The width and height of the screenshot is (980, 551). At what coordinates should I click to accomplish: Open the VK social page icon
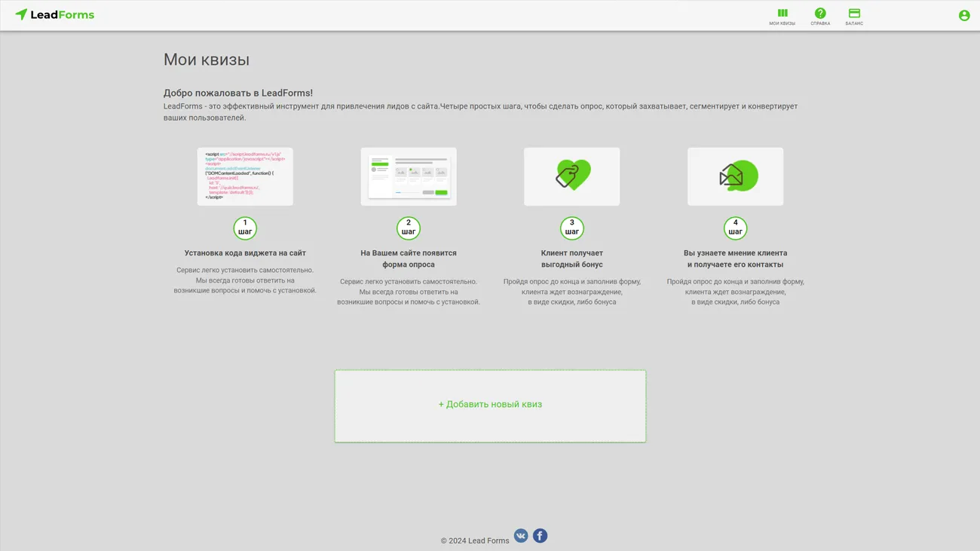coord(521,536)
